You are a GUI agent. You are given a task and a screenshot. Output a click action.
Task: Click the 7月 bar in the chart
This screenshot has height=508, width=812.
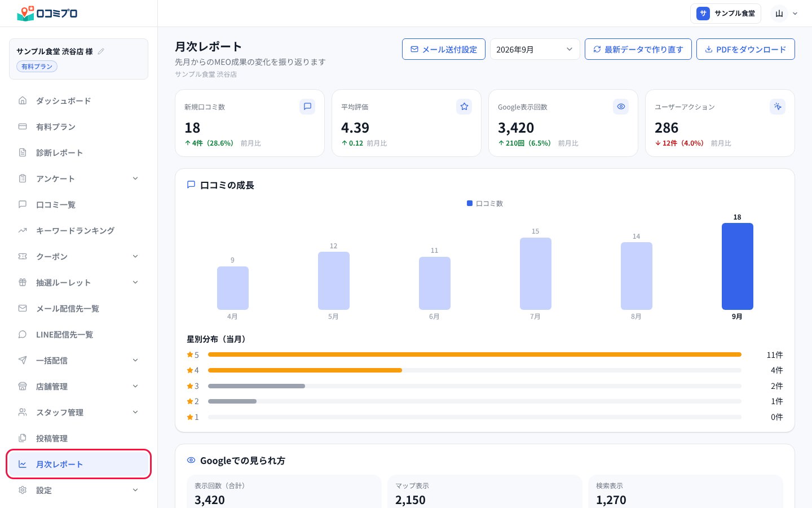pos(535,274)
